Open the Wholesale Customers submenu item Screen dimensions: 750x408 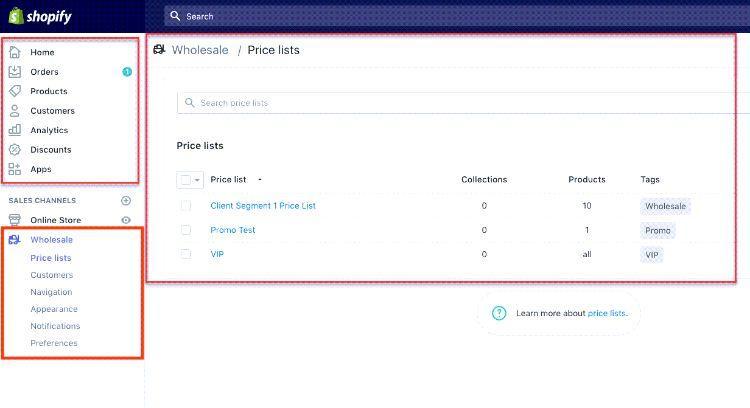point(51,275)
